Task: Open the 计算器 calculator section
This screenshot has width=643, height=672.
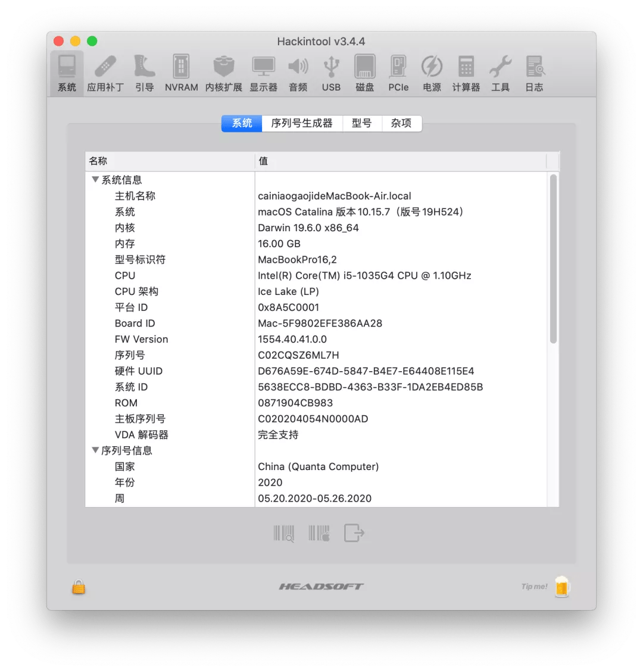Action: pyautogui.click(x=466, y=73)
